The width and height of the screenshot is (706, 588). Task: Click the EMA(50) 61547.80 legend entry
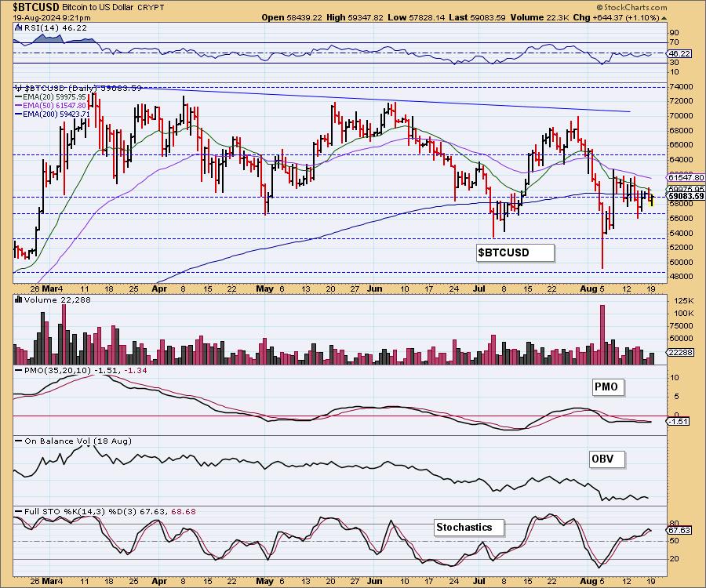tap(50, 106)
